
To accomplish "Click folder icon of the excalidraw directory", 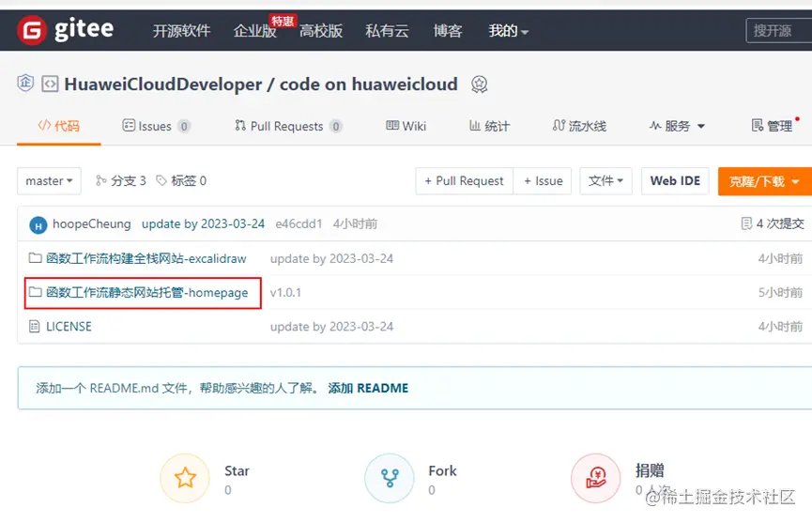I will 36,258.
